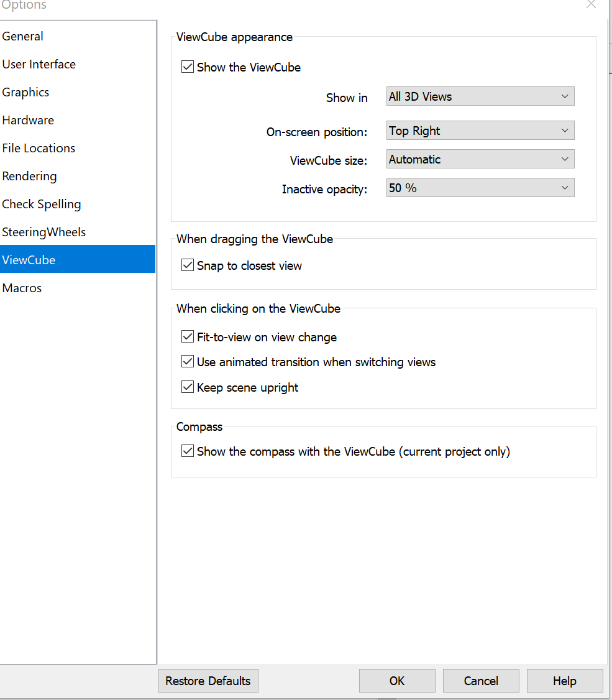Open the Hardware settings page
Viewport: 612px width, 700px height.
[28, 120]
